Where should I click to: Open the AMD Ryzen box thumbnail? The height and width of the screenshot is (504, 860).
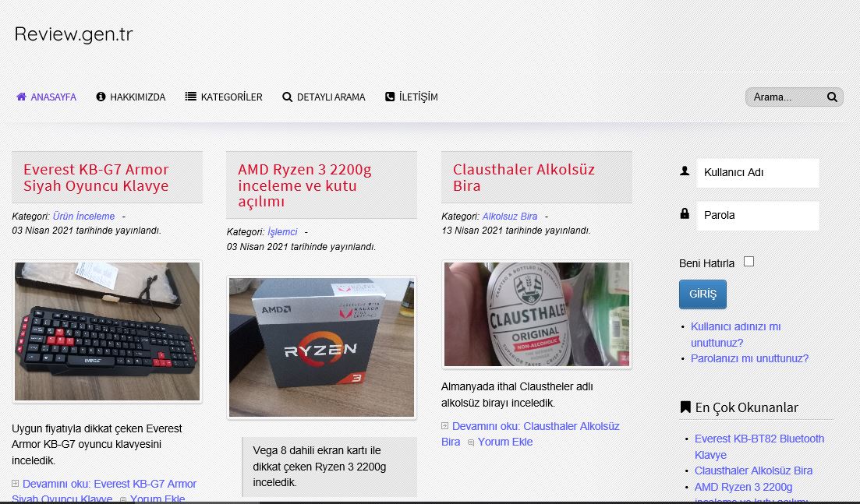click(321, 347)
